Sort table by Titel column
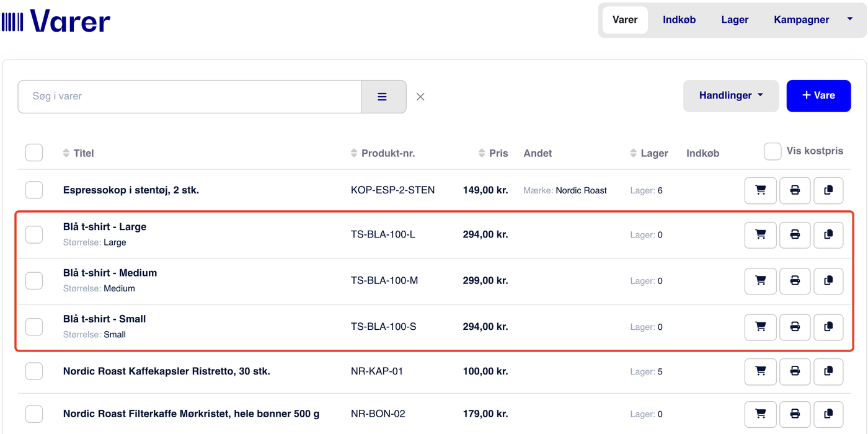868x434 pixels. point(78,153)
